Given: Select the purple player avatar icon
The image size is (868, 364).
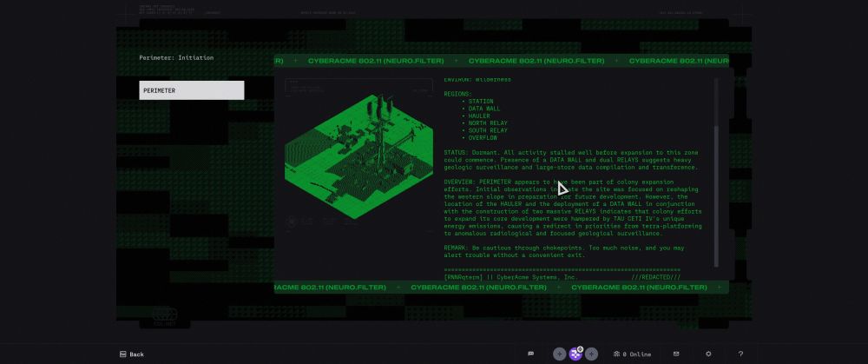Looking at the screenshot, I should click(x=575, y=354).
